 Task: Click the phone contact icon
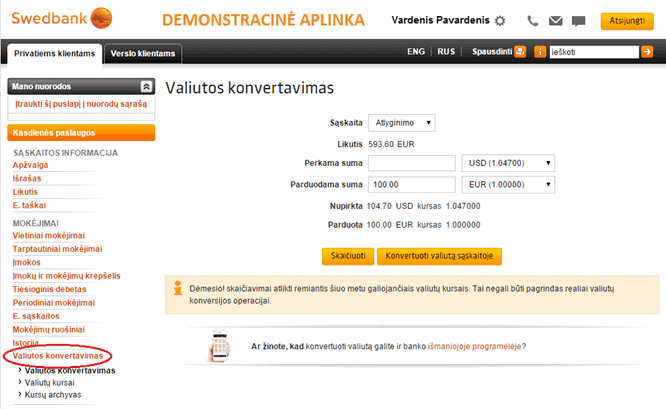[x=533, y=20]
